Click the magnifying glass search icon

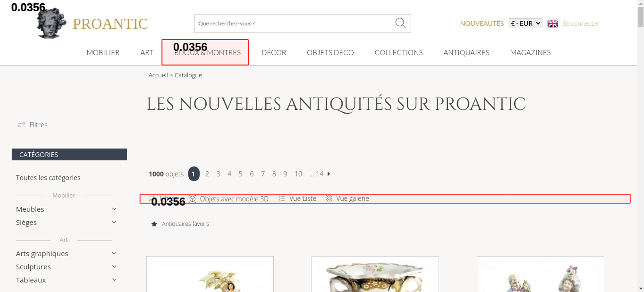click(x=400, y=23)
